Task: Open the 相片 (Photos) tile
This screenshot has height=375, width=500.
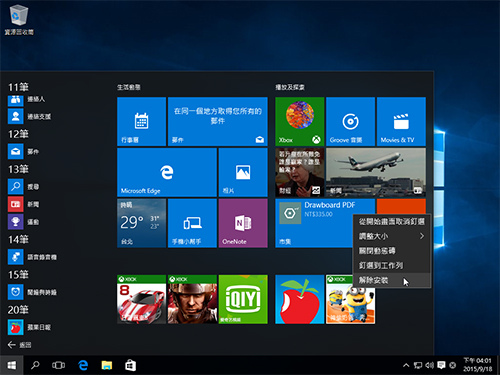Action: pyautogui.click(x=243, y=172)
